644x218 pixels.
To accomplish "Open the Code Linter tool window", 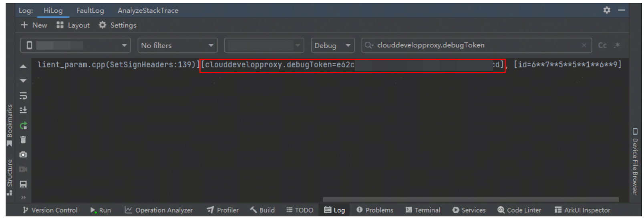I will (519, 210).
